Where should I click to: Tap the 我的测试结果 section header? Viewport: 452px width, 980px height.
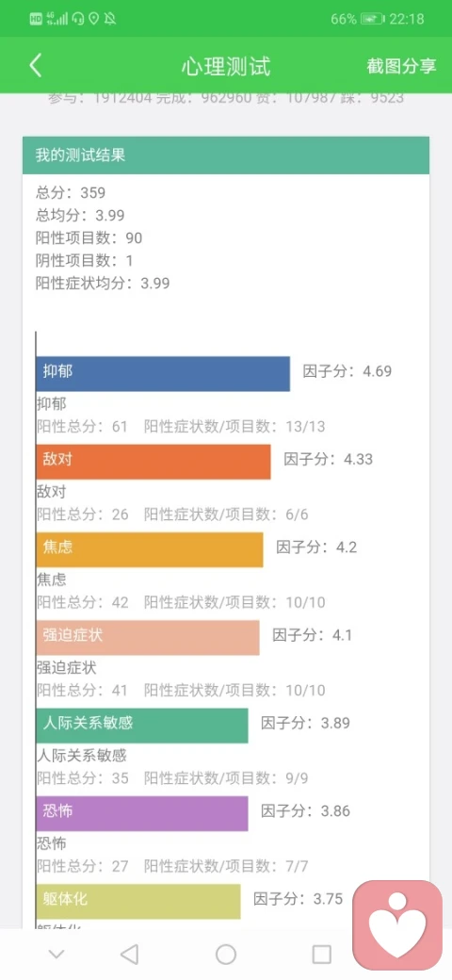(226, 155)
